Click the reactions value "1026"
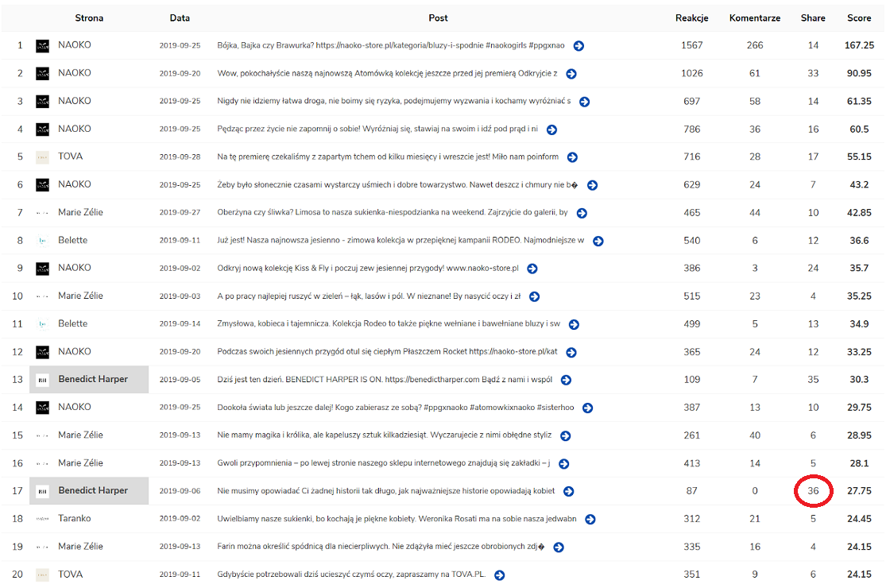The height and width of the screenshot is (588, 890). [x=692, y=73]
